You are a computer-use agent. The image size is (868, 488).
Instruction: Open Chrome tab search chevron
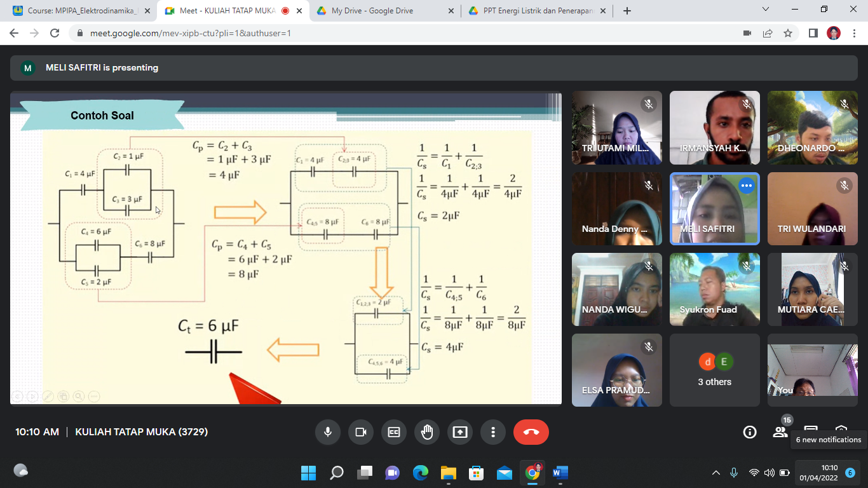(x=766, y=10)
